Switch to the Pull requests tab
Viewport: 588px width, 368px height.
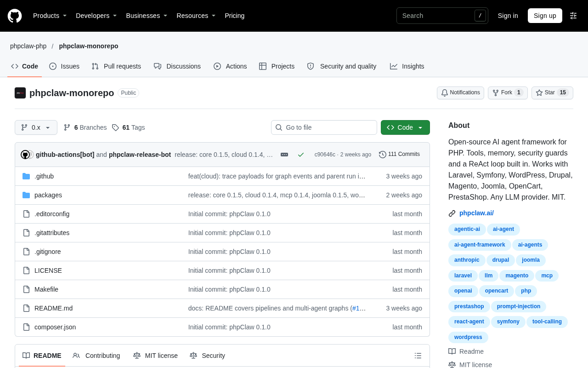pos(116,66)
